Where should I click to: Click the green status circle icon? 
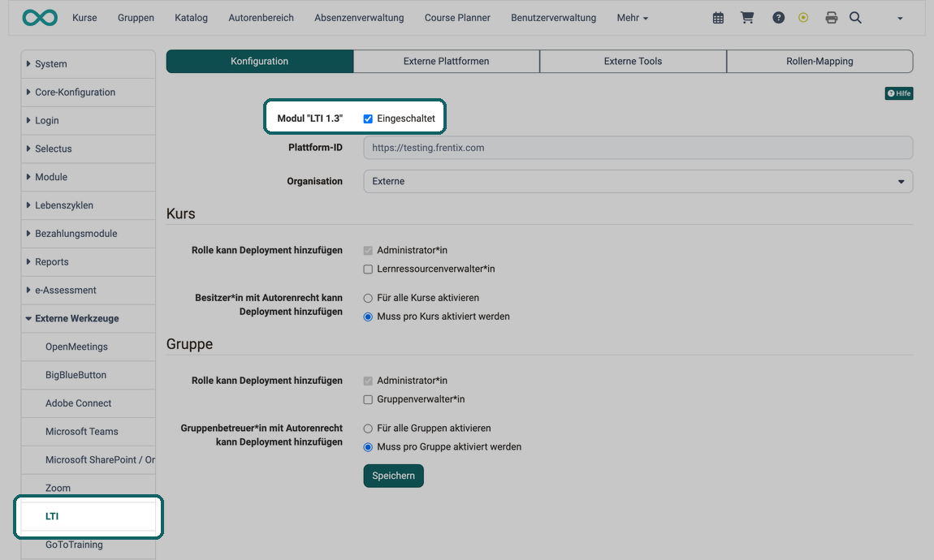(803, 18)
